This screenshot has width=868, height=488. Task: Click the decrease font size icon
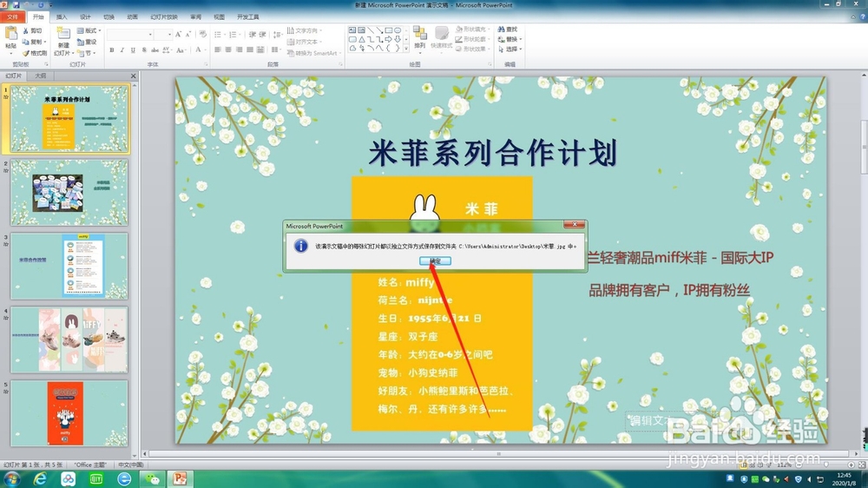point(188,35)
